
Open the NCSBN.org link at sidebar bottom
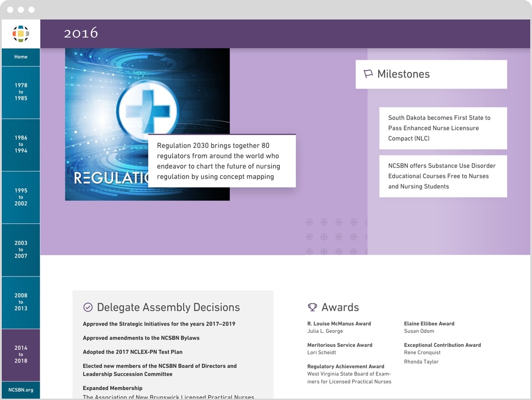(x=21, y=390)
